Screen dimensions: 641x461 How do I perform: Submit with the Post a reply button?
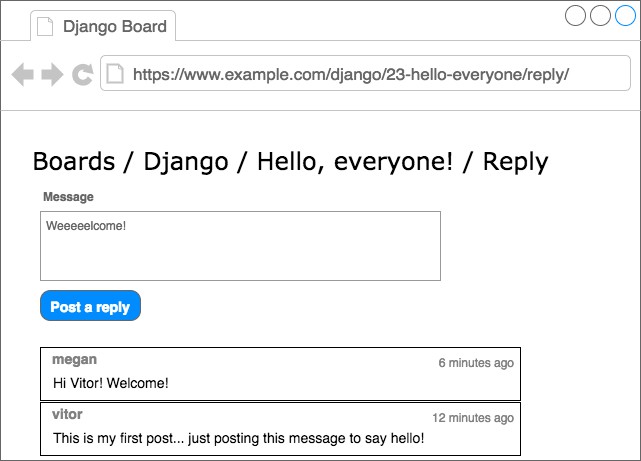point(90,306)
